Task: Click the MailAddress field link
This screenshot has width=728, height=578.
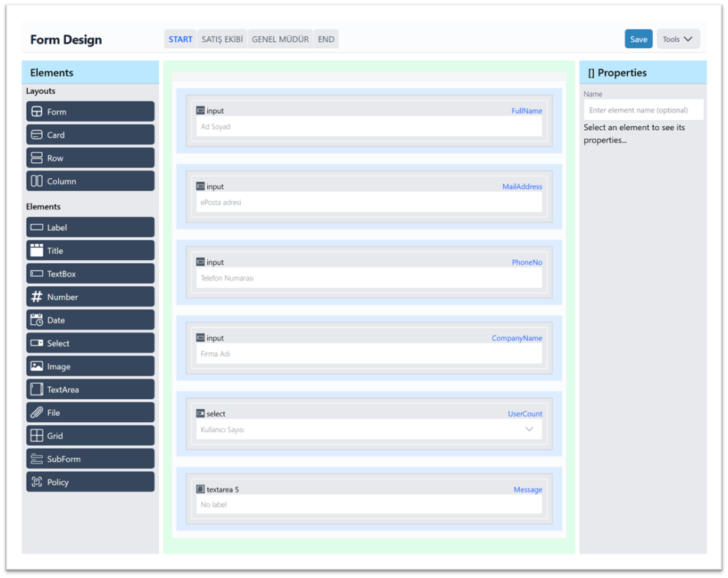Action: [522, 187]
